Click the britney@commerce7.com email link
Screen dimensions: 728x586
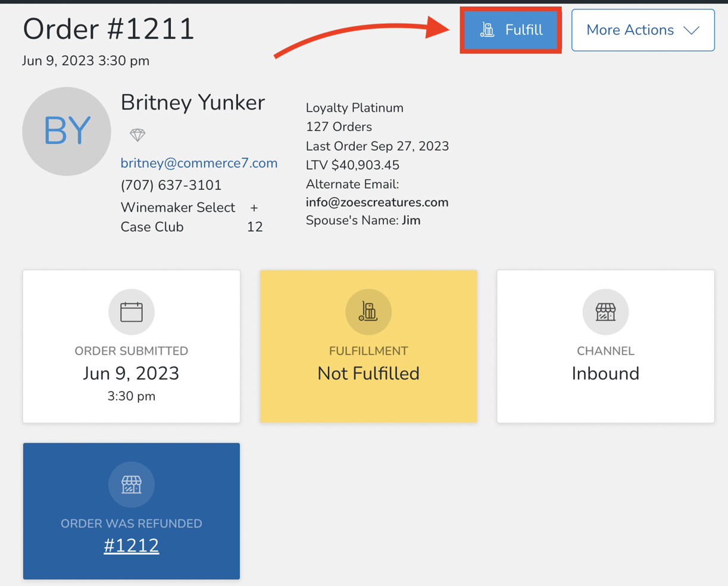199,163
